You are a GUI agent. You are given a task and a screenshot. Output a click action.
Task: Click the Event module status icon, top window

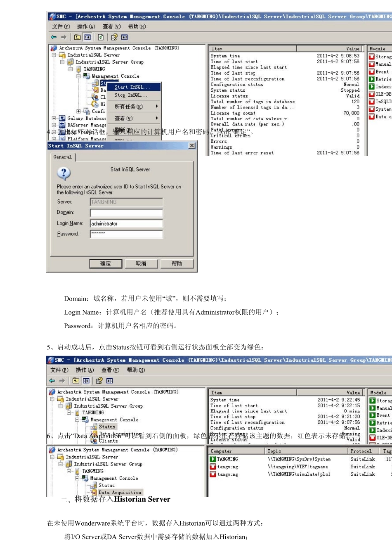372,71
